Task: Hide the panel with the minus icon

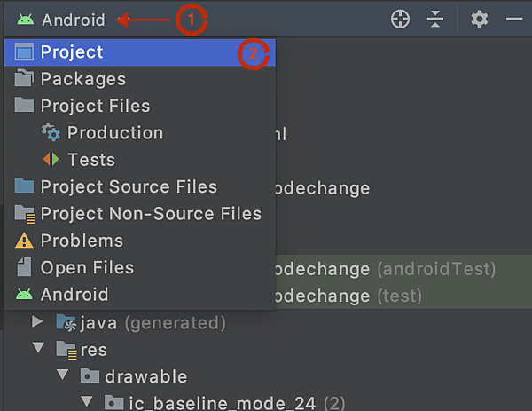Action: pos(514,19)
